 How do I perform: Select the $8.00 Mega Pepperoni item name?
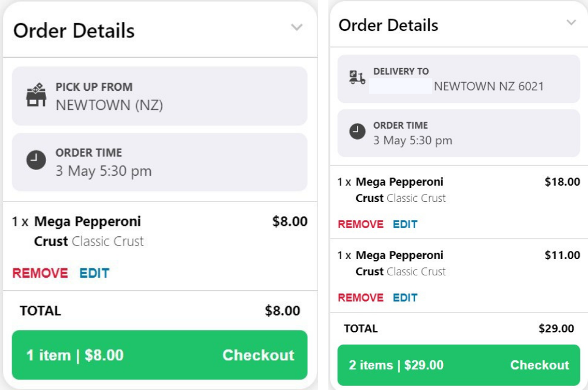(x=87, y=221)
